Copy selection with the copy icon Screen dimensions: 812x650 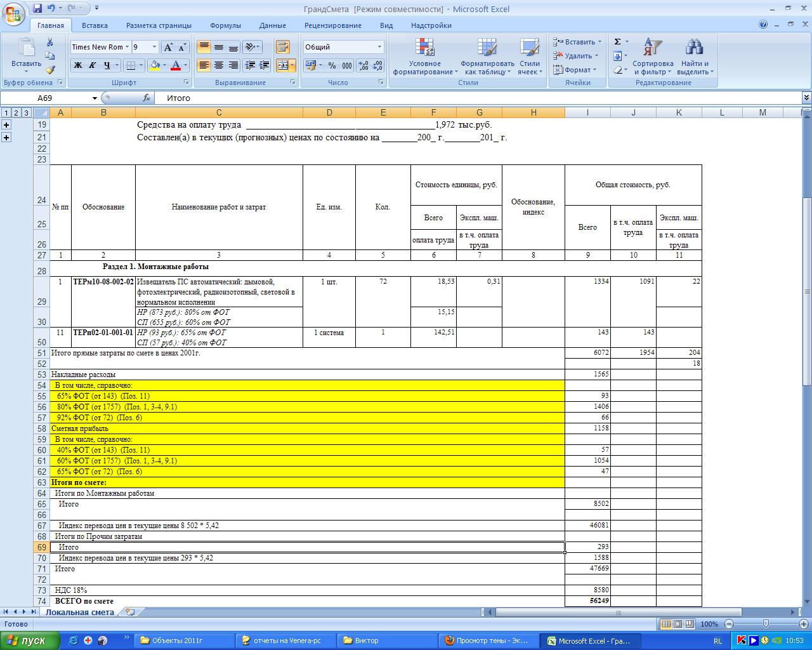coord(50,56)
